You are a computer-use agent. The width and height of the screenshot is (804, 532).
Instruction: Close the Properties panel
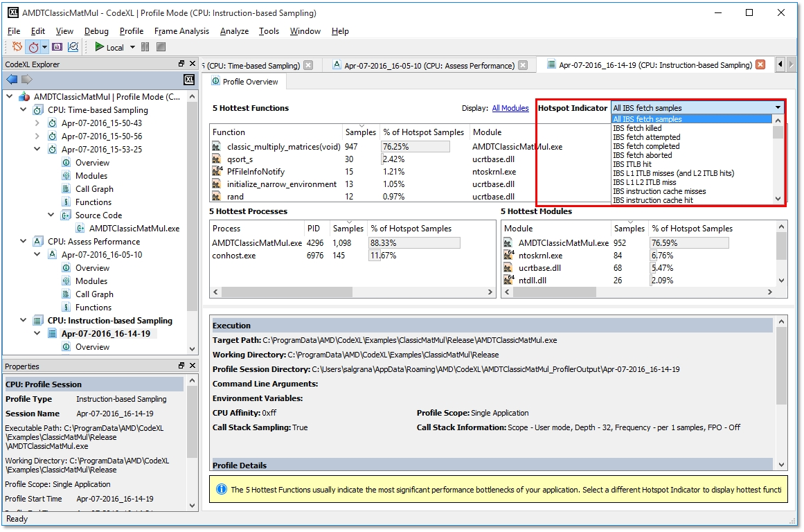193,366
